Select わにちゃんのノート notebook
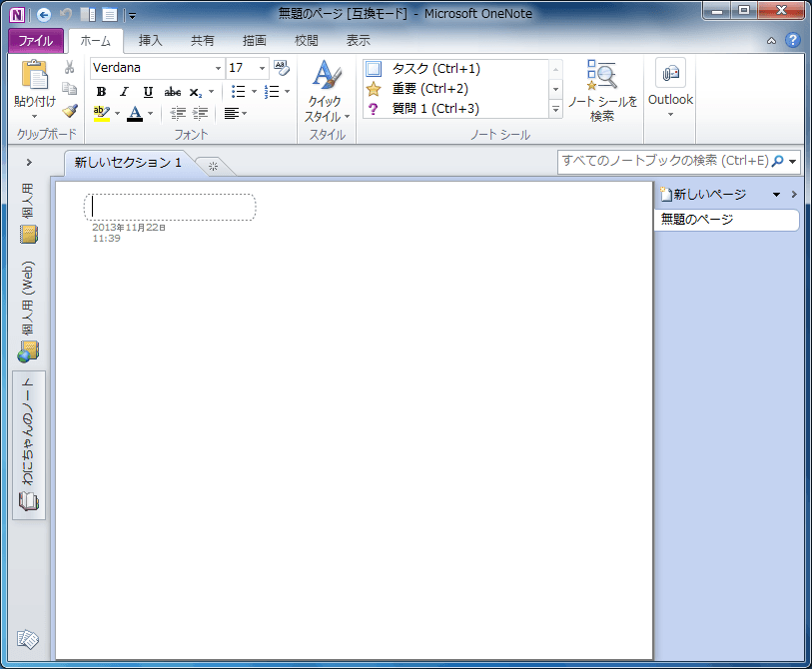The height and width of the screenshot is (669, 812). click(29, 445)
